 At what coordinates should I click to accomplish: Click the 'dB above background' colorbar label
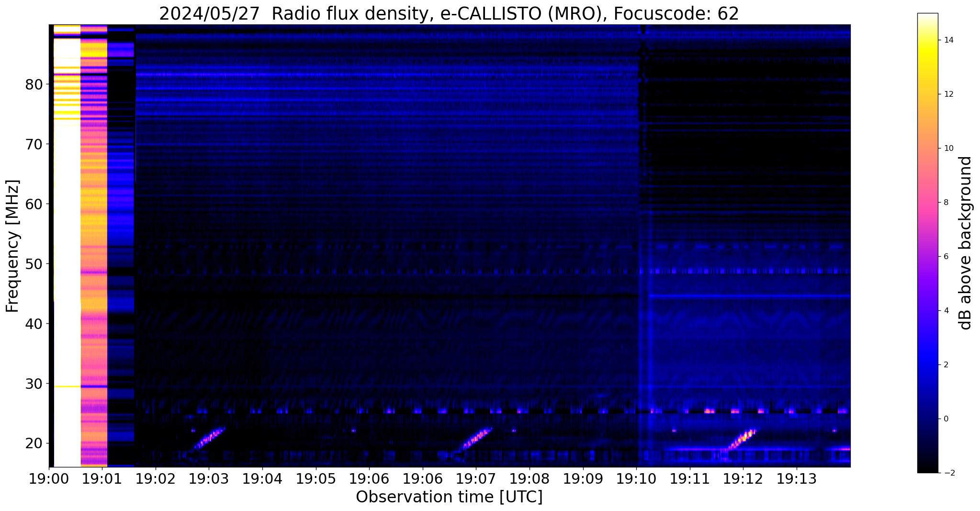coord(966,243)
